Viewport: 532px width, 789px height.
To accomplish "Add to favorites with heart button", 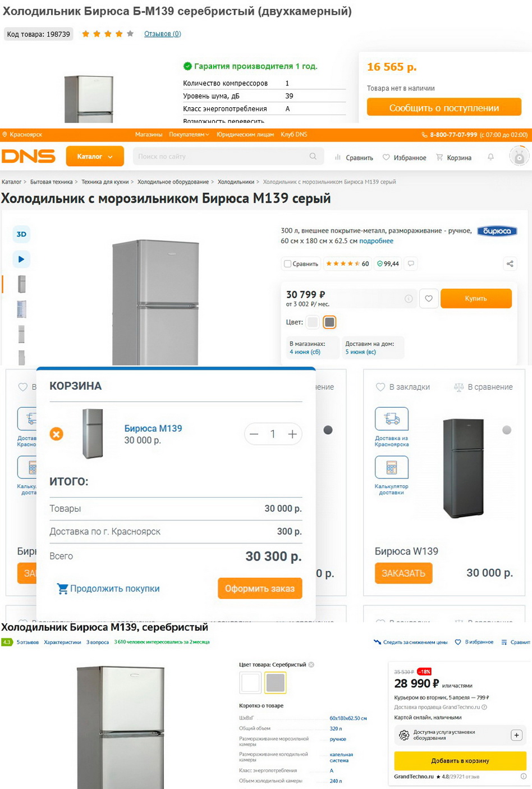I will pyautogui.click(x=429, y=299).
